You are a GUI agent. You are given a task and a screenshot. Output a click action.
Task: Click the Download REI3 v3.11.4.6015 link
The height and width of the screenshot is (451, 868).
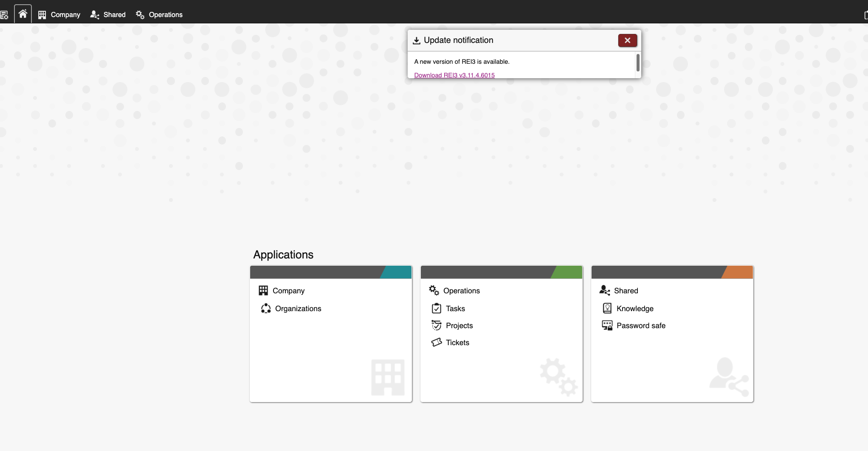pos(454,75)
